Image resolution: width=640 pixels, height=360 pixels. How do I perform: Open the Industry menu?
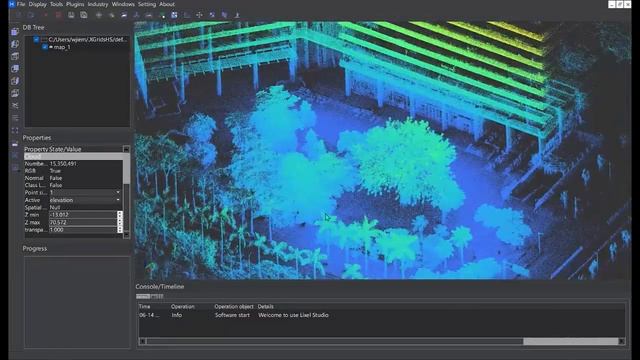[98, 4]
